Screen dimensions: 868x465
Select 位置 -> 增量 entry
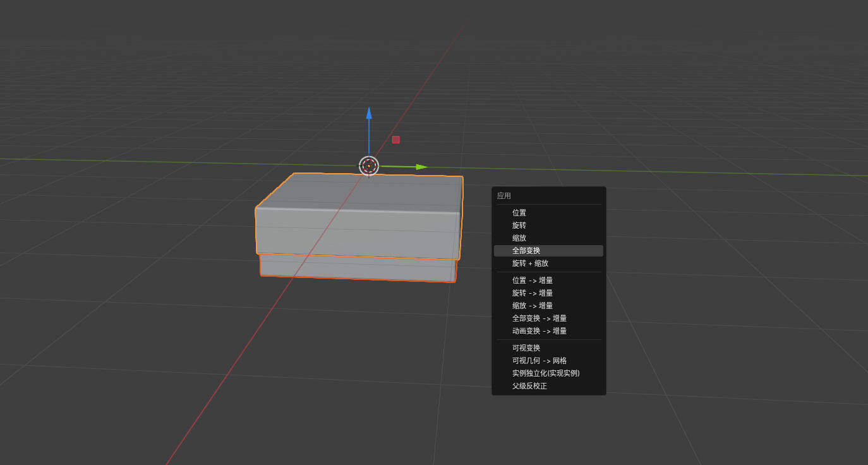coord(548,281)
